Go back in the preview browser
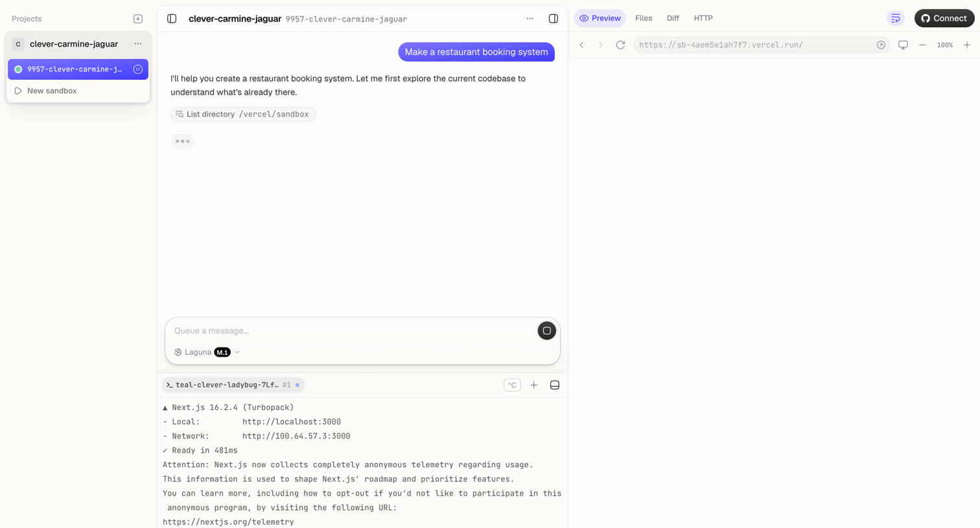The image size is (980, 528). point(582,45)
